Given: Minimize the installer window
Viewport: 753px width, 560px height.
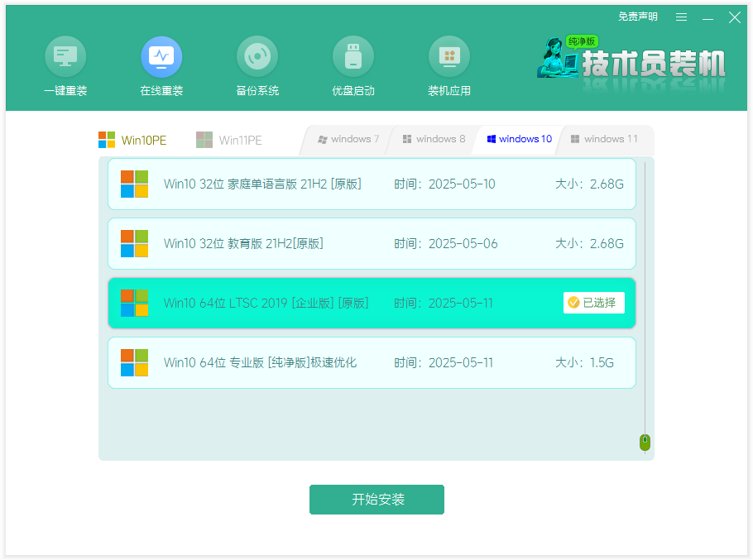Looking at the screenshot, I should click(x=707, y=19).
